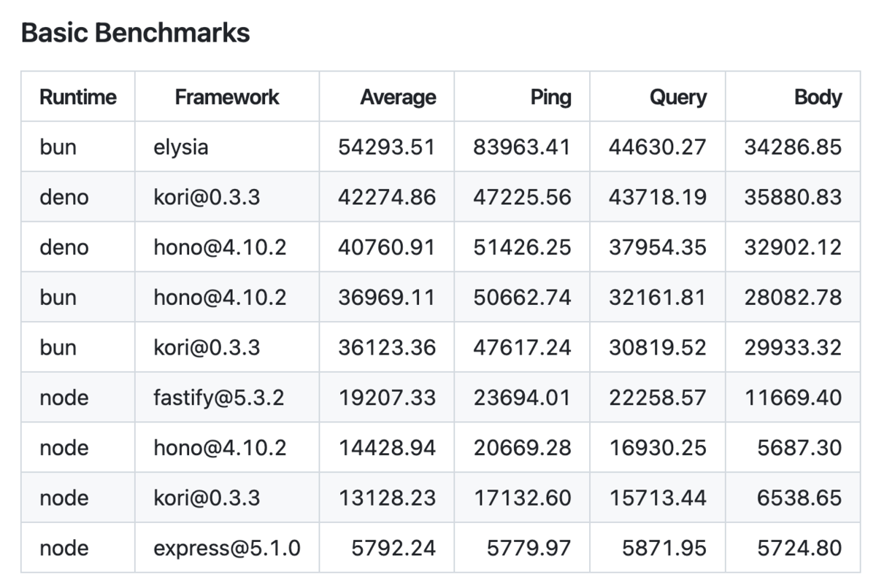This screenshot has height=588, width=876.
Task: Click the Basic Benchmarks heading
Action: coord(136,32)
